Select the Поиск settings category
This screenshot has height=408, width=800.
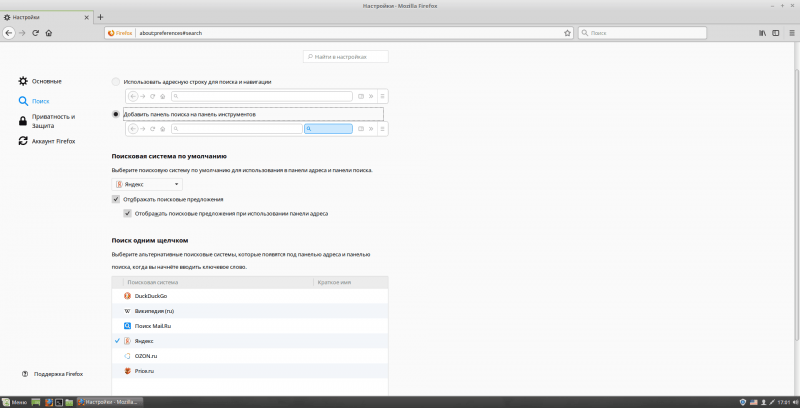point(34,101)
